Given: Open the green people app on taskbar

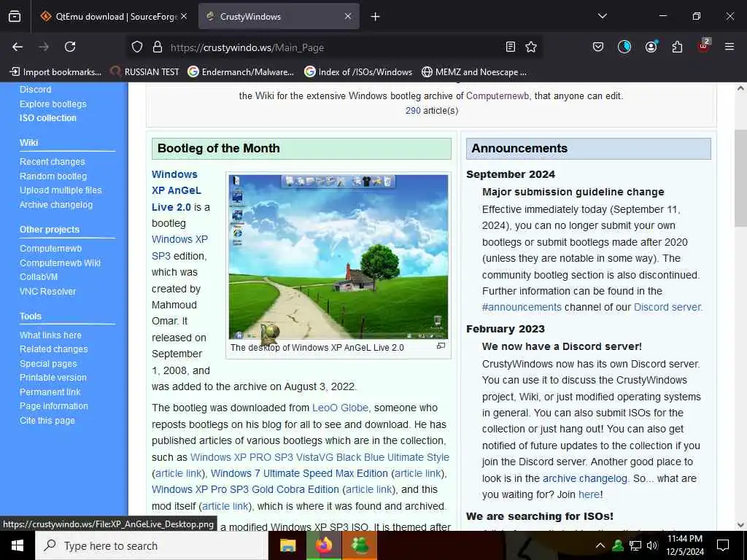Looking at the screenshot, I should point(360,545).
